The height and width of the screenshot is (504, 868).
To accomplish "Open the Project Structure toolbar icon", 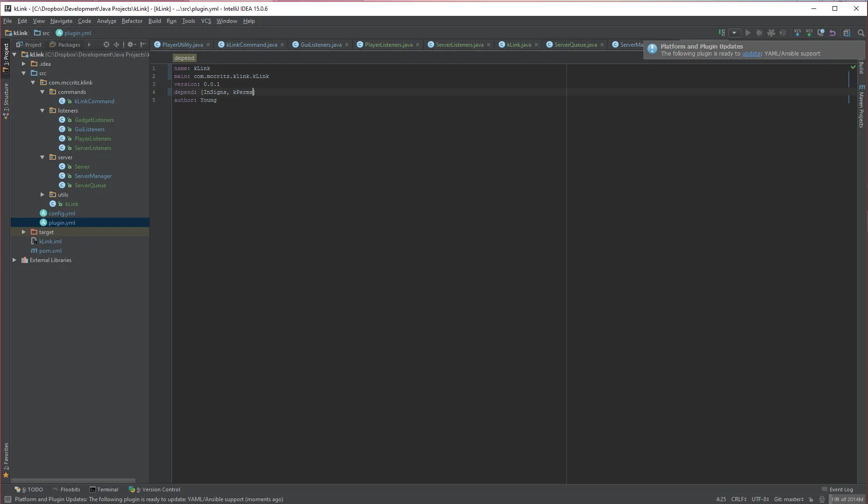I will [x=847, y=33].
